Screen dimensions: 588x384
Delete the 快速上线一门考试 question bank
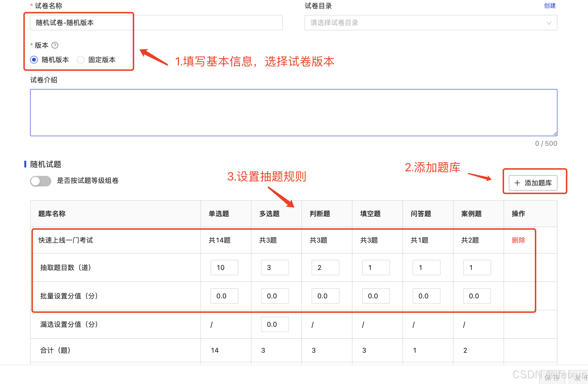click(x=518, y=240)
